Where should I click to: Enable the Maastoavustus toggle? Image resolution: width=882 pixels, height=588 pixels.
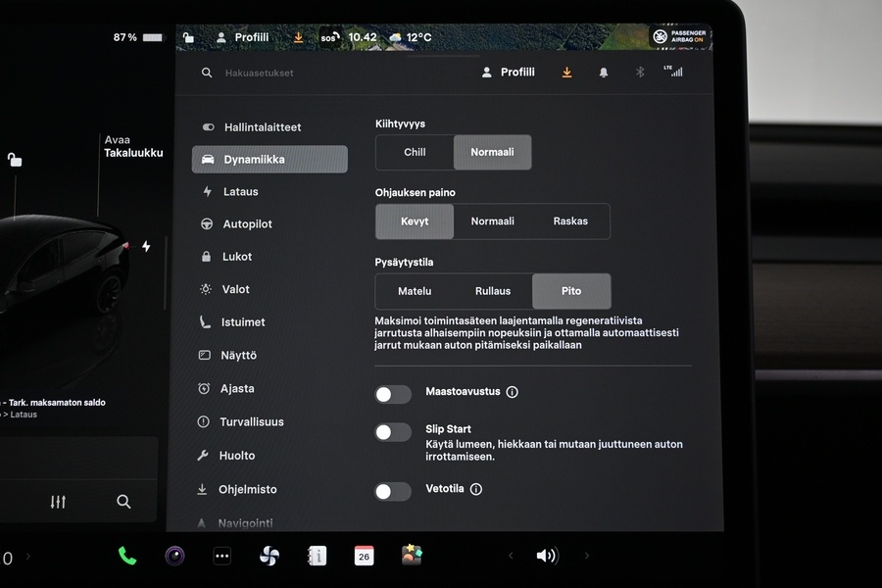click(393, 394)
